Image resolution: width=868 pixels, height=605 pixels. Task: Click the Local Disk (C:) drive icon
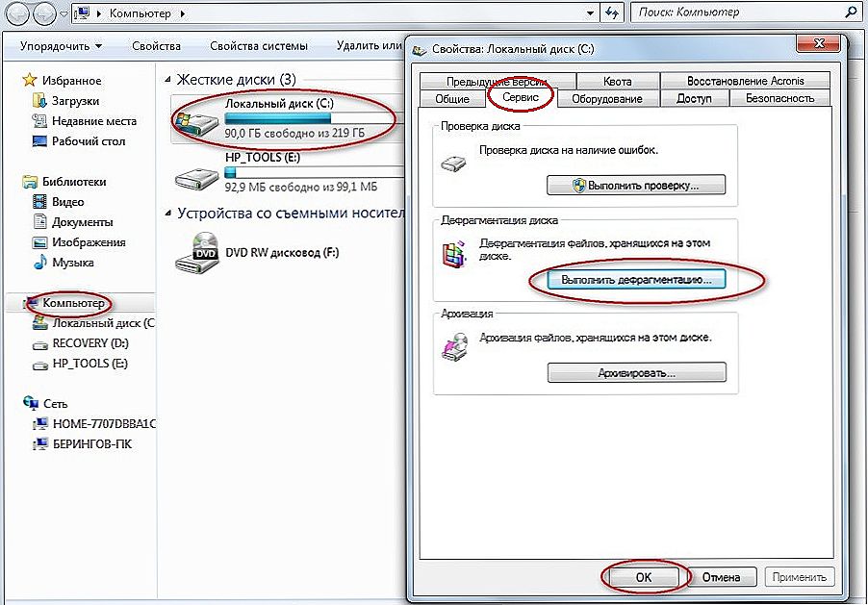pyautogui.click(x=196, y=121)
